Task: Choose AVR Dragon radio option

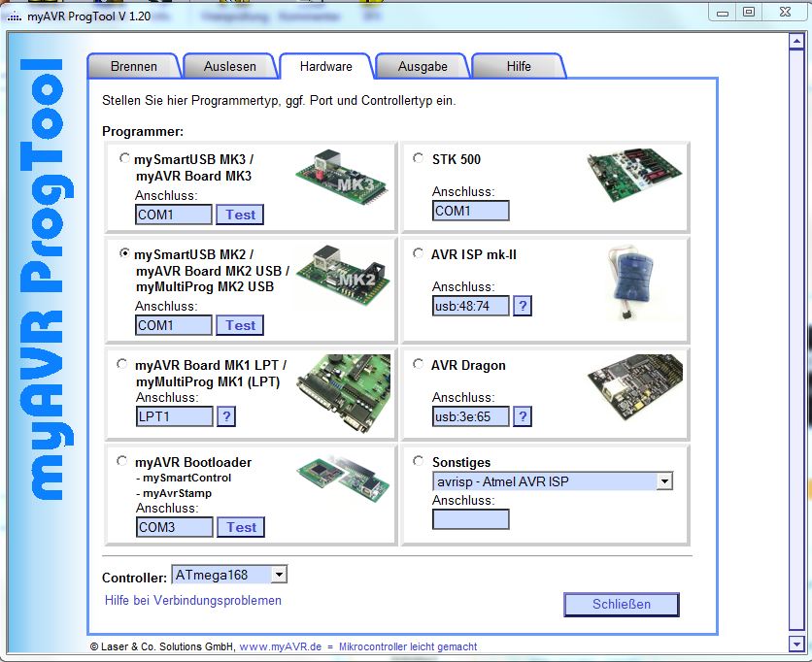Action: [x=419, y=364]
